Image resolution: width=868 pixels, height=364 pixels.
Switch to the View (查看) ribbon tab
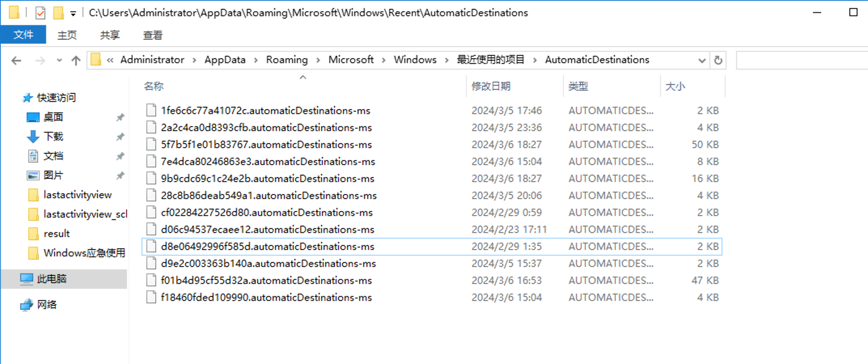(152, 36)
